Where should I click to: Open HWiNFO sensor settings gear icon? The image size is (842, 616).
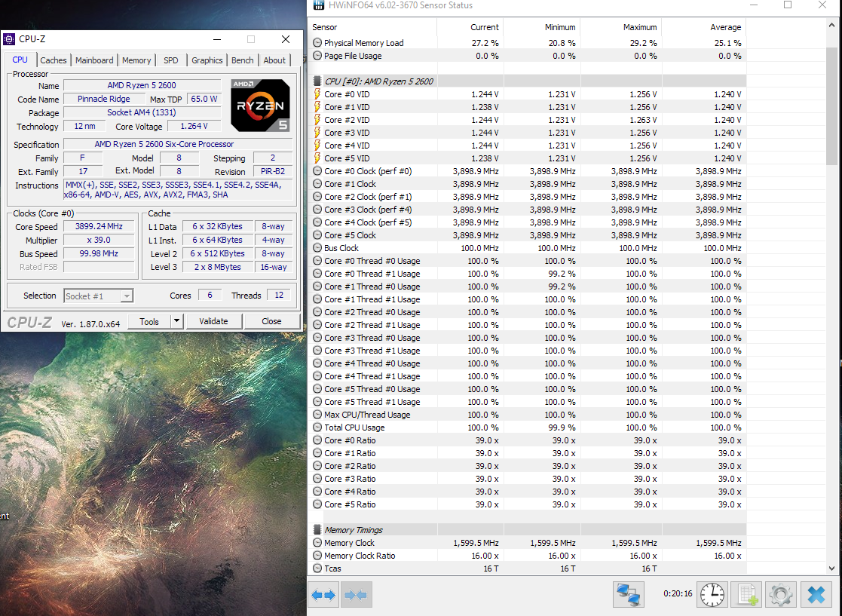(781, 595)
